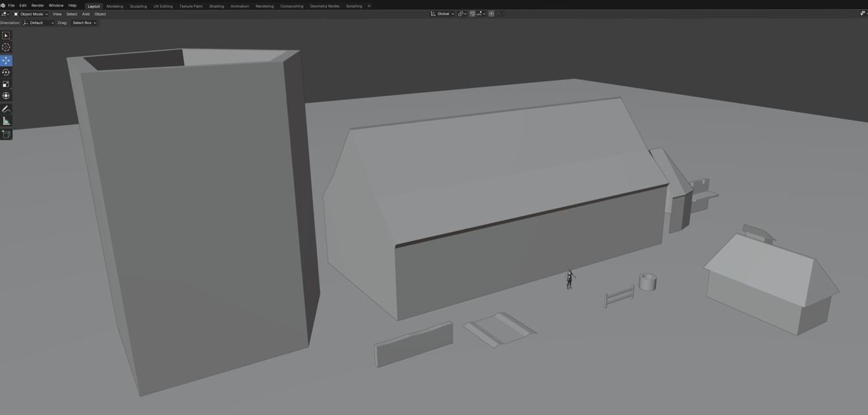The height and width of the screenshot is (415, 868).
Task: Toggle snapping magnet on or off
Action: [472, 14]
